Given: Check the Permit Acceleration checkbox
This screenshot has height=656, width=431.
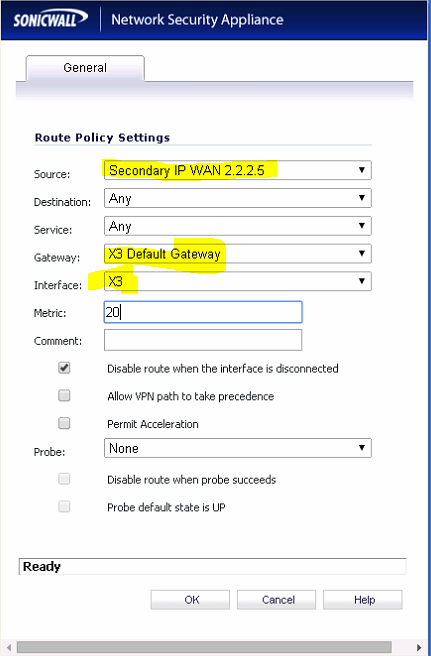Looking at the screenshot, I should 64,423.
